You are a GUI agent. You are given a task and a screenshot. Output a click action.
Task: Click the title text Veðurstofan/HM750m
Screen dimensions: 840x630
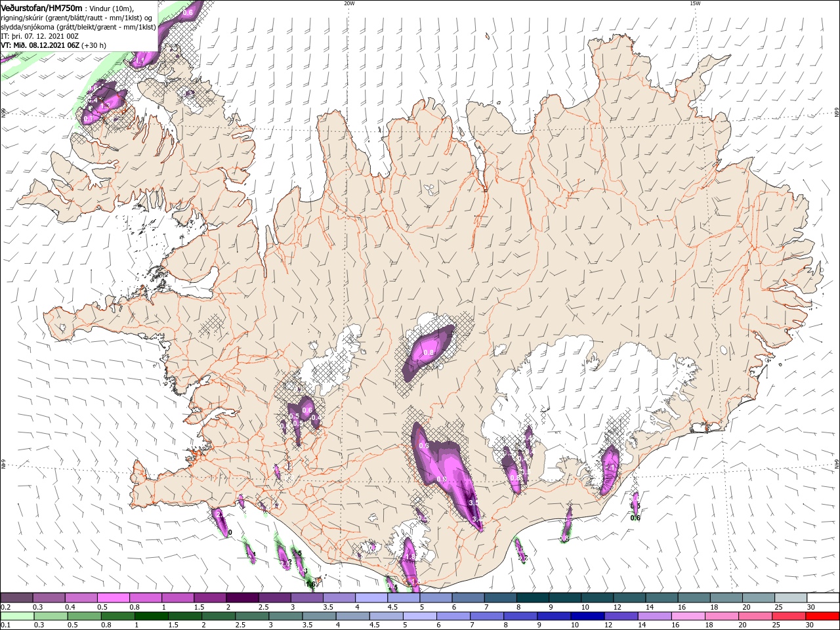pyautogui.click(x=41, y=8)
